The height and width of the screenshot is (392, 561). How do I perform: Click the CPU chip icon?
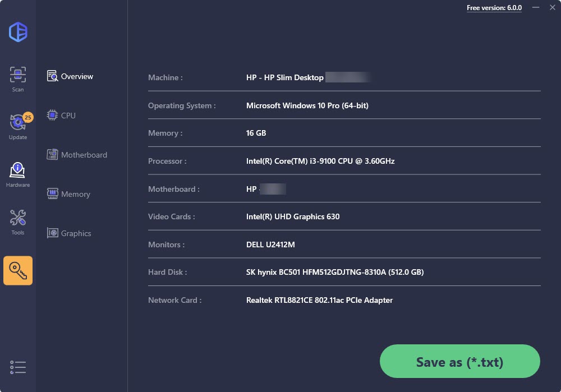tap(52, 115)
